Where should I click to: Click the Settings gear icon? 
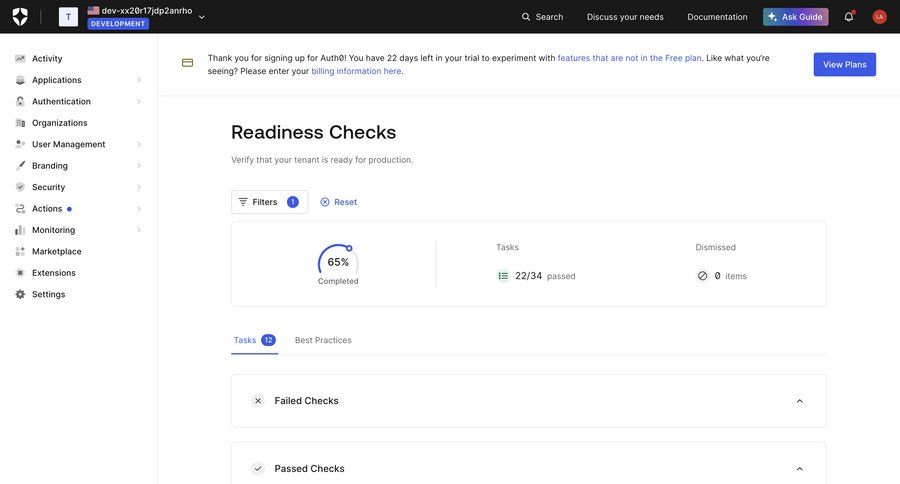pos(20,294)
